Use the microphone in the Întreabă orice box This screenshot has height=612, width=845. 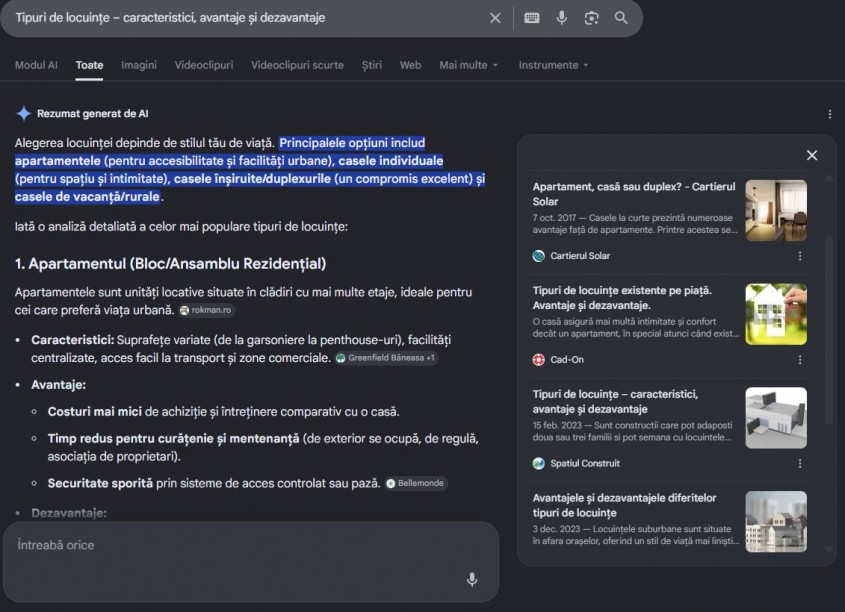click(472, 580)
